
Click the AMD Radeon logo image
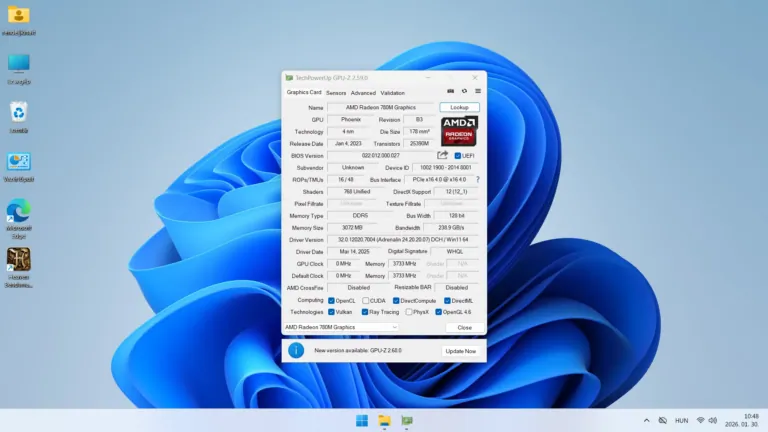[x=459, y=131]
